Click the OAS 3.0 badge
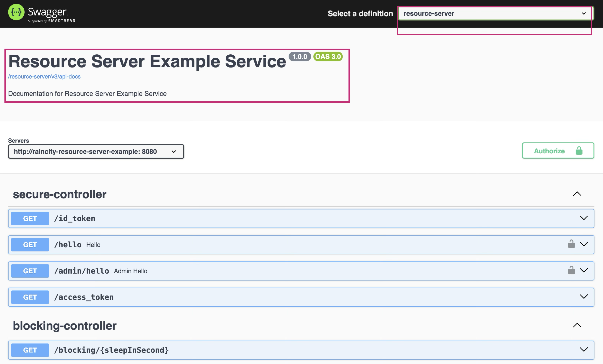 pos(328,56)
